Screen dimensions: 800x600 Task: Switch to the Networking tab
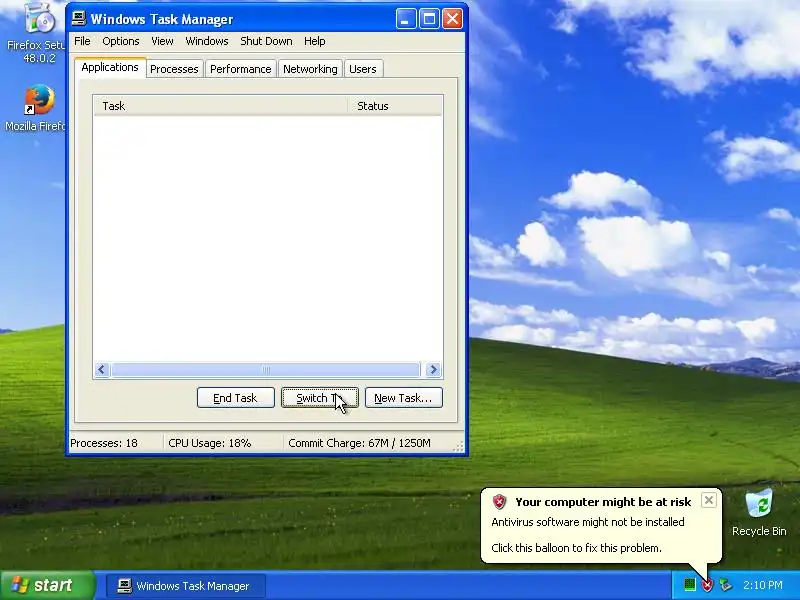click(310, 69)
